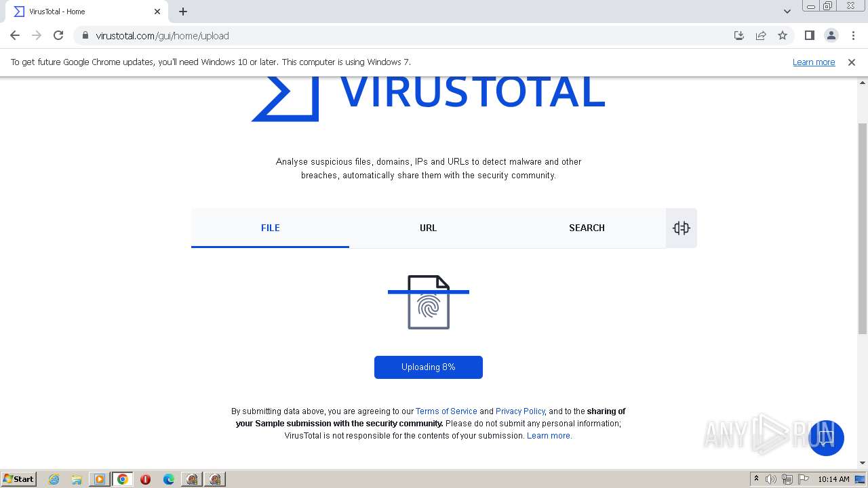868x488 pixels.
Task: Open the blue chat bubble widget
Action: (x=826, y=438)
